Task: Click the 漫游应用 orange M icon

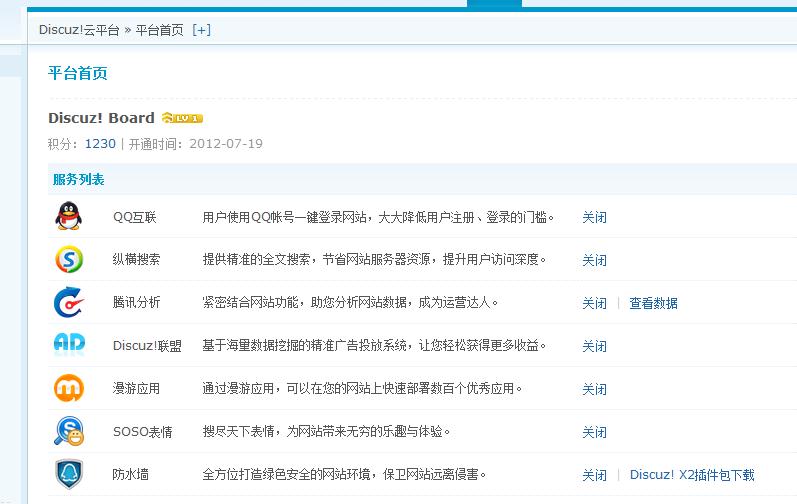Action: (69, 388)
